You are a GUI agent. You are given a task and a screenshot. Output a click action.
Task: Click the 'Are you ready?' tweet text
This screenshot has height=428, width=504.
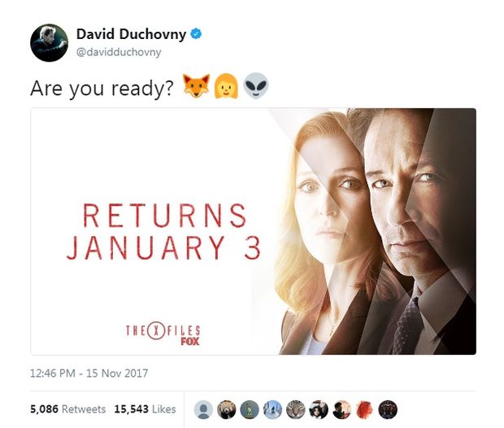click(102, 88)
